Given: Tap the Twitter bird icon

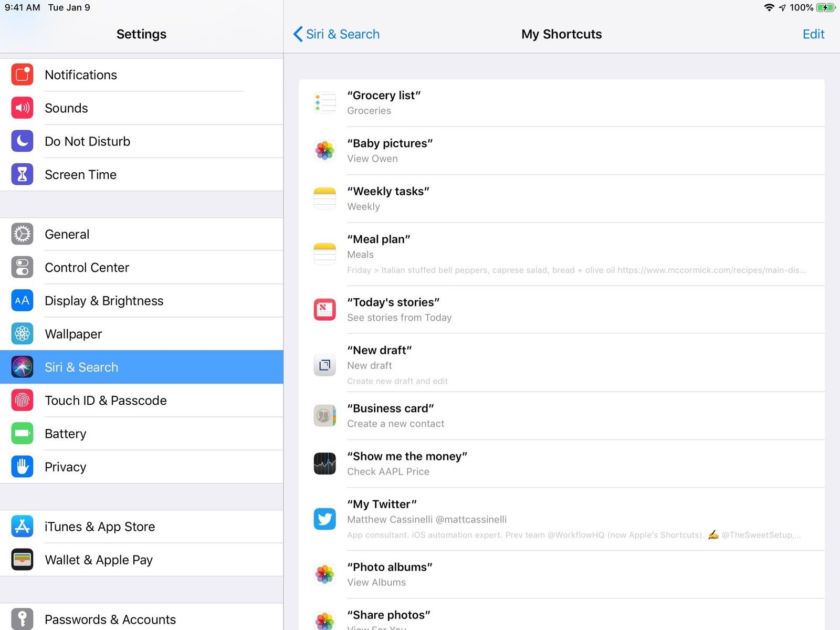Looking at the screenshot, I should (324, 519).
